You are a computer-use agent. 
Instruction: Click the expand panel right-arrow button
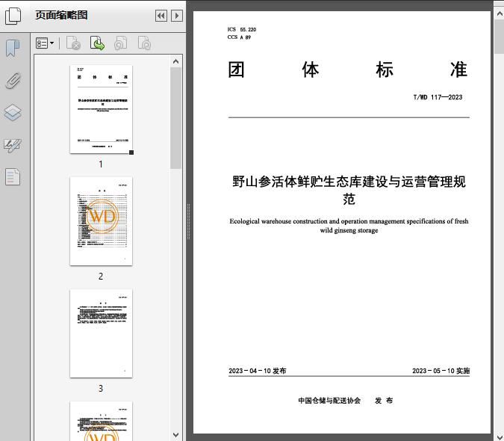[177, 16]
